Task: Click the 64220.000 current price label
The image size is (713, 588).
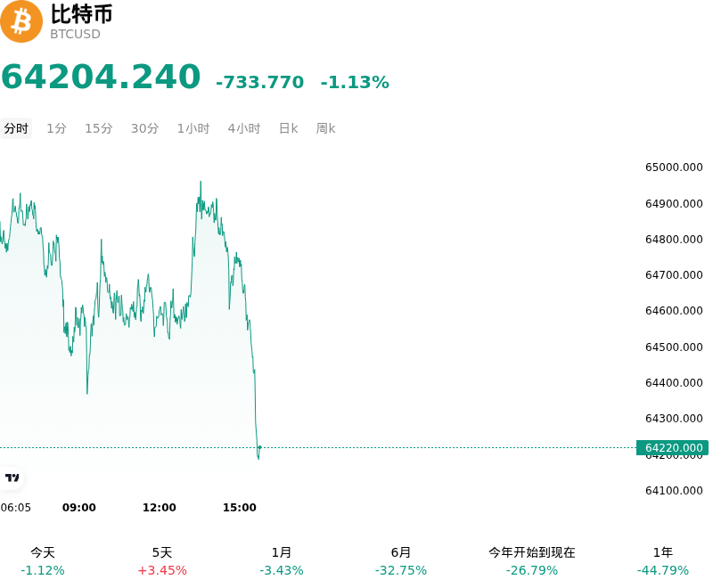Action: [672, 447]
